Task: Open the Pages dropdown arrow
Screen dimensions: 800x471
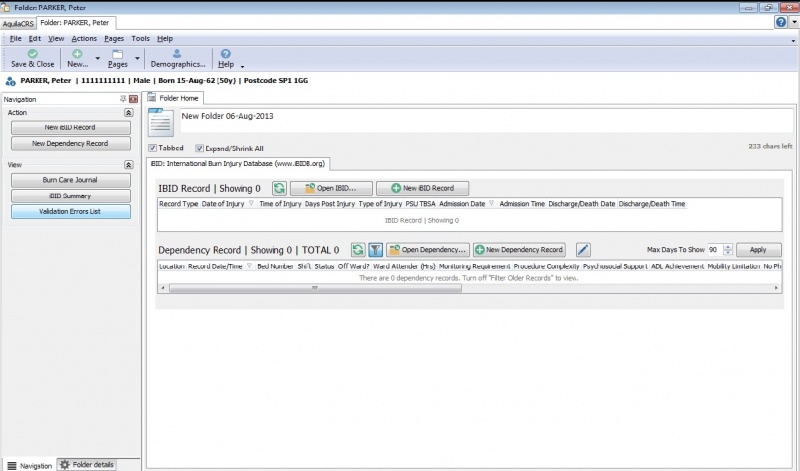Action: coord(137,58)
